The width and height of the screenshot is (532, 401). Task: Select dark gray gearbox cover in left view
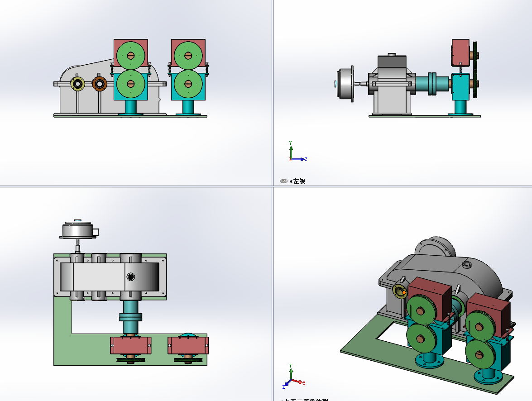[x=392, y=62]
